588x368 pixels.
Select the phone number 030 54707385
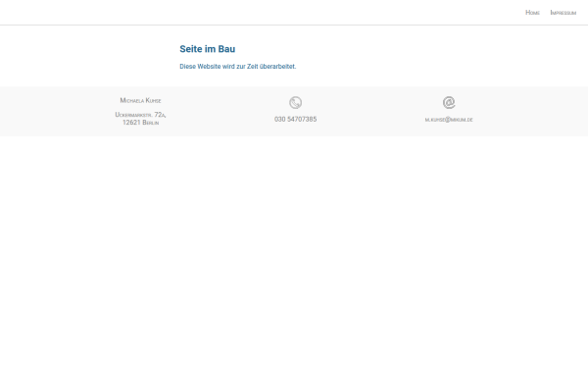pos(296,119)
